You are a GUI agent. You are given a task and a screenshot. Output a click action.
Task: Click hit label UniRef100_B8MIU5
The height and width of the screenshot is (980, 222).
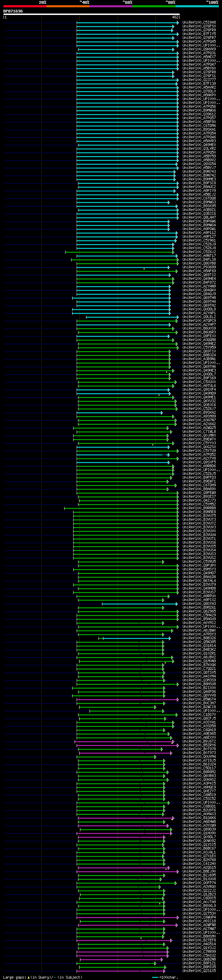[x=199, y=967]
